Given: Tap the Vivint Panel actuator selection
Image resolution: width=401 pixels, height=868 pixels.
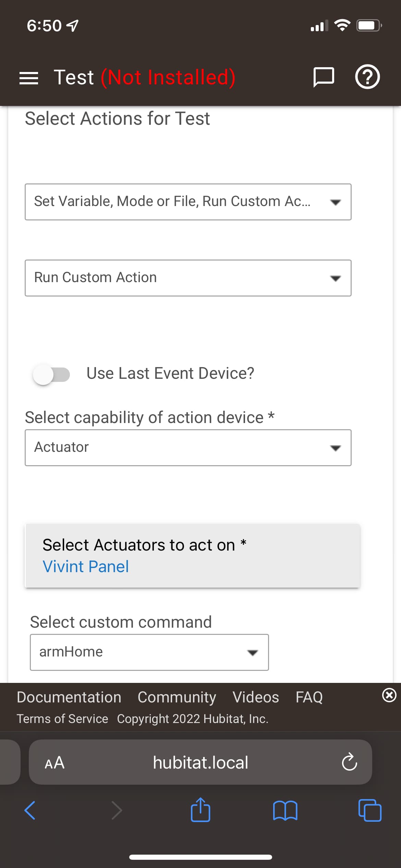Looking at the screenshot, I should pyautogui.click(x=86, y=566).
